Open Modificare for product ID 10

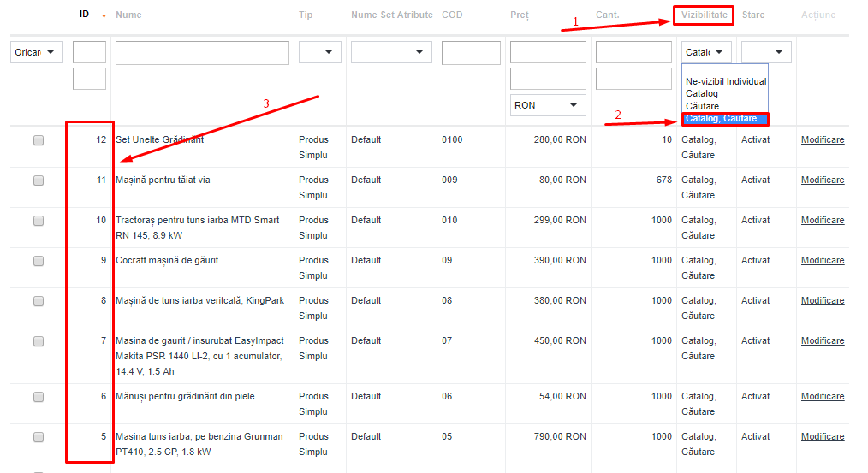point(823,220)
